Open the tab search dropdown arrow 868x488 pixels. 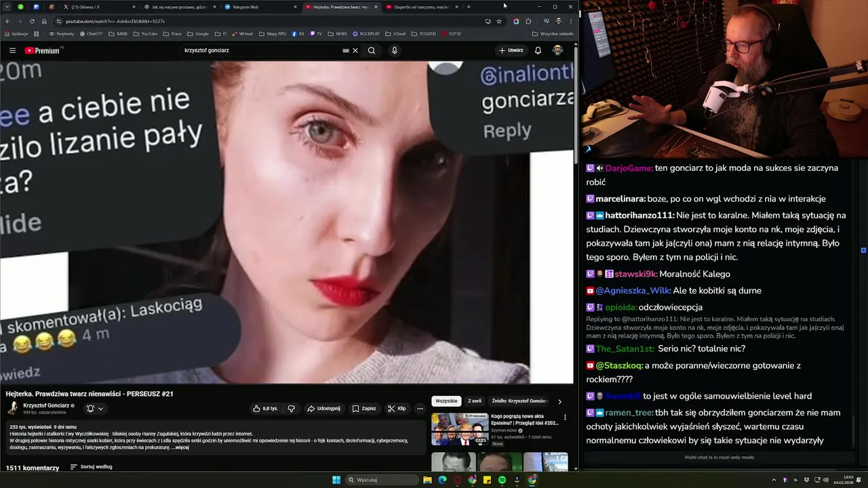[x=7, y=7]
